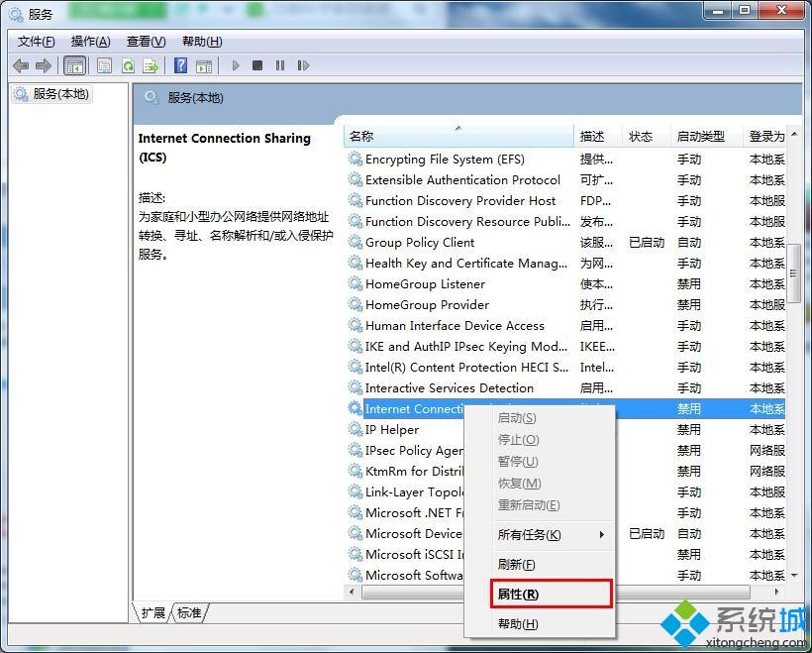
Task: Click the gear icon of Human Interface Device Access
Action: (355, 325)
